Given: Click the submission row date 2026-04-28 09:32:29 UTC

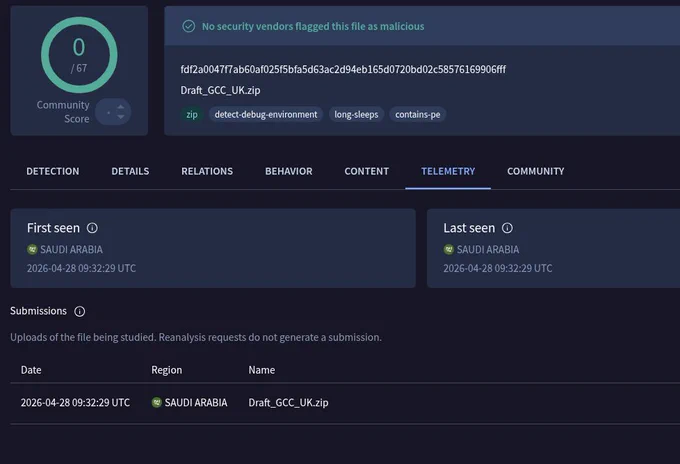Looking at the screenshot, I should (75, 403).
